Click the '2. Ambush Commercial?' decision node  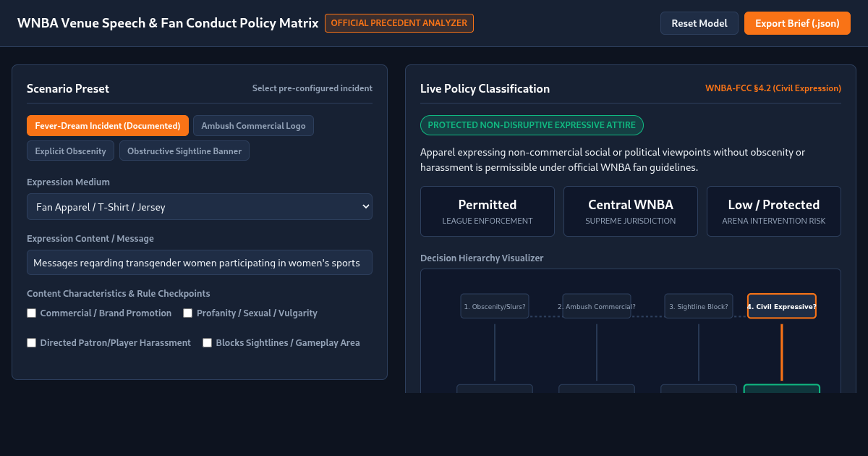597,306
